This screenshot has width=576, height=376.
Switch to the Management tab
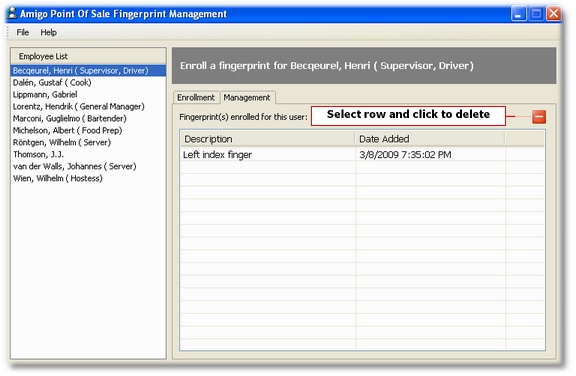(247, 98)
